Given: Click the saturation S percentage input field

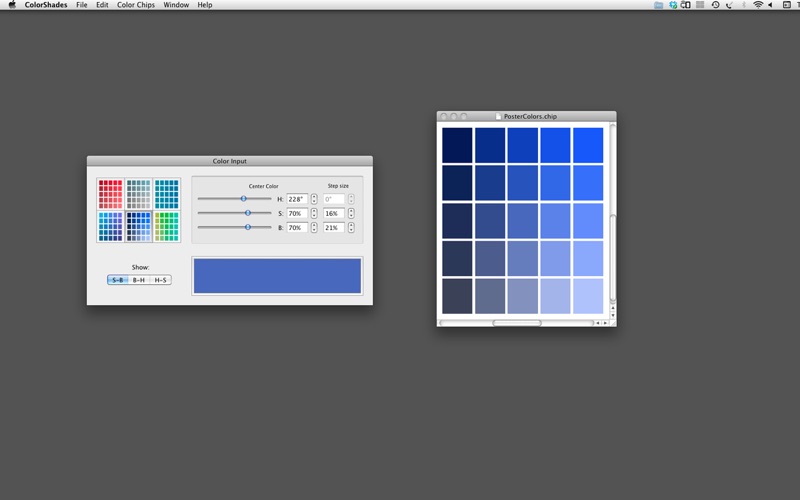Looking at the screenshot, I should tap(297, 213).
